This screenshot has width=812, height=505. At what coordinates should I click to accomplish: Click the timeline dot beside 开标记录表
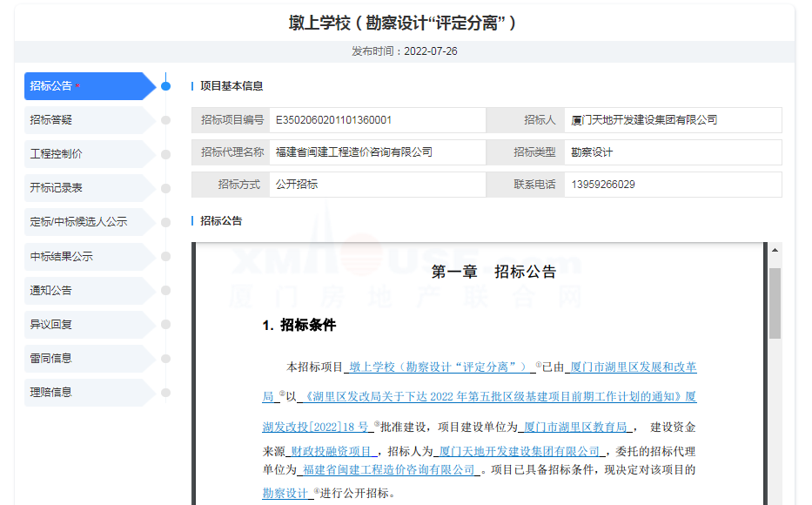165,188
